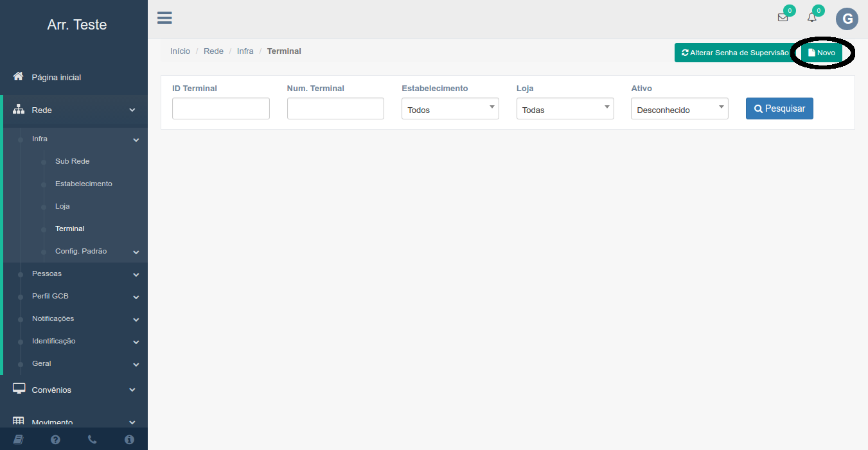Screen dimensions: 868x450
Task: Expand the Convênios sidebar menu
Action: click(74, 390)
